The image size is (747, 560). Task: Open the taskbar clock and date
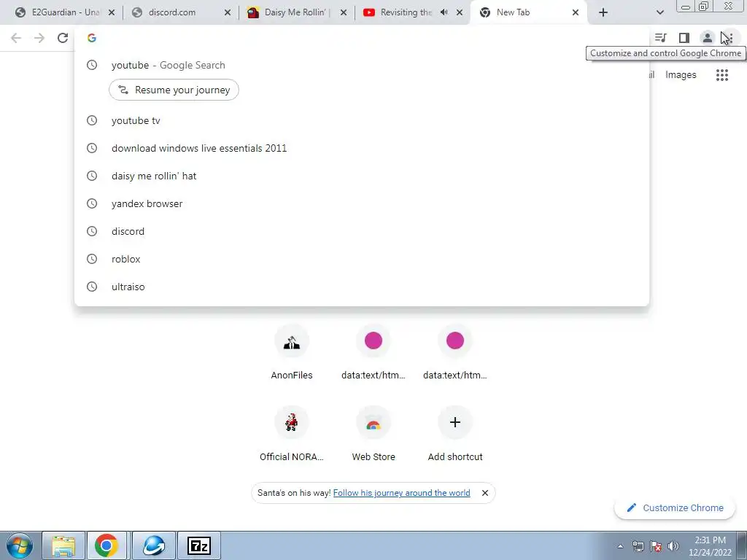point(710,546)
